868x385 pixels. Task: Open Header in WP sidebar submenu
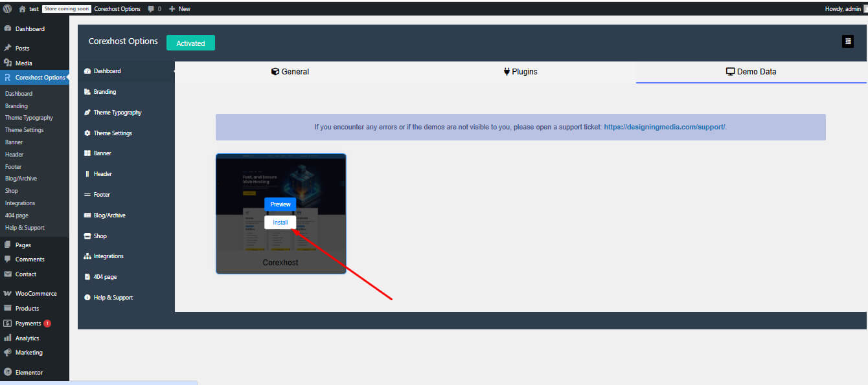[x=14, y=155]
